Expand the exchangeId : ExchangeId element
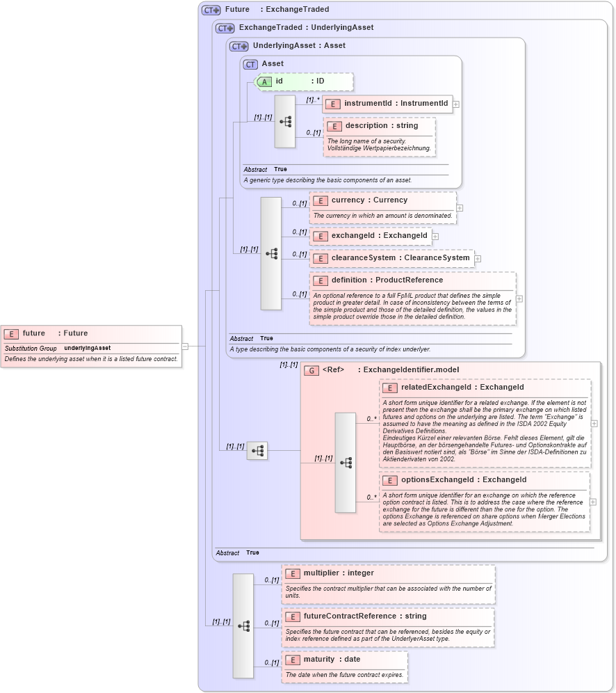This screenshot has height=693, width=616. click(435, 236)
